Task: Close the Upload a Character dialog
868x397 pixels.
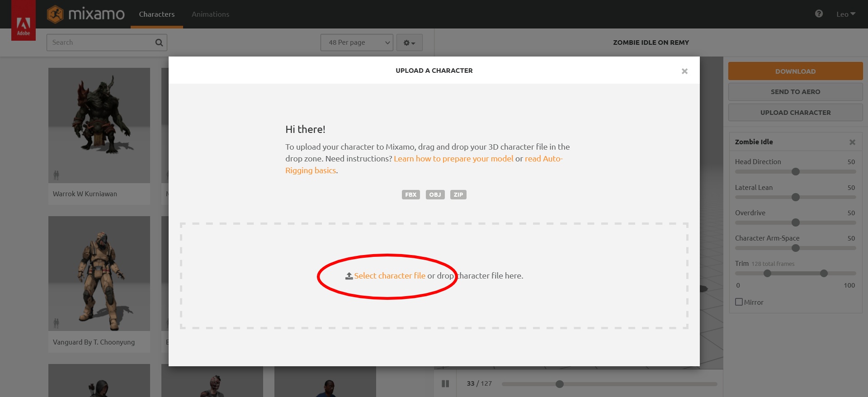Action: point(684,71)
